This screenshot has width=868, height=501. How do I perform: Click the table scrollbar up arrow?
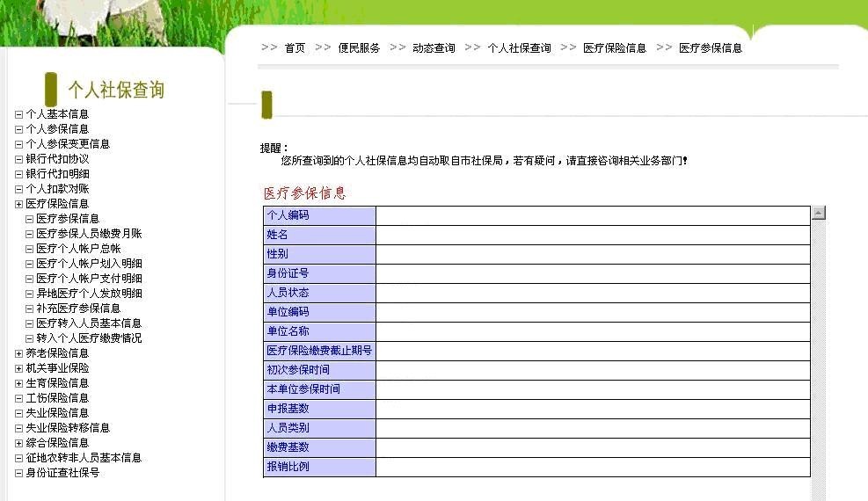pos(819,213)
